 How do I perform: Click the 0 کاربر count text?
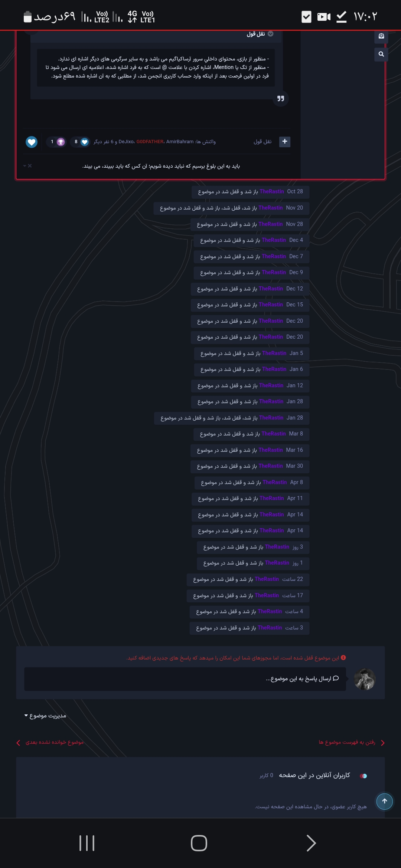coord(267,775)
